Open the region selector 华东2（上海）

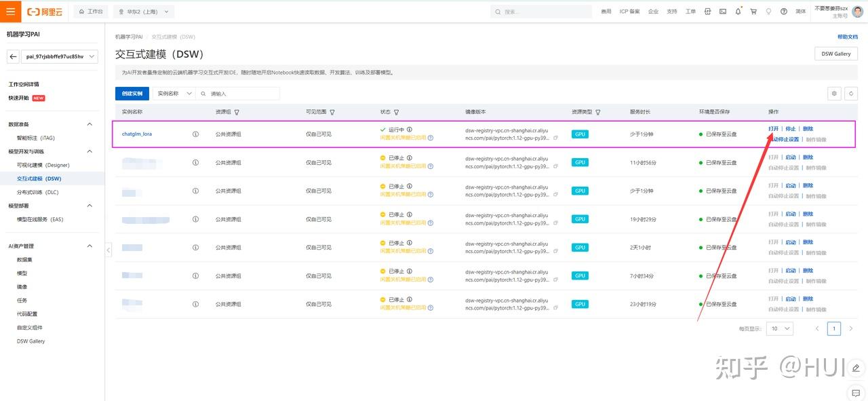point(143,12)
